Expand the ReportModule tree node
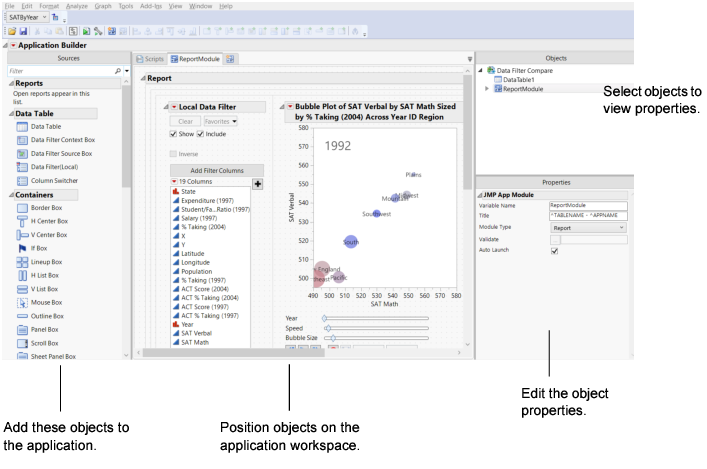Viewport: 707px width, 469px height. point(486,88)
